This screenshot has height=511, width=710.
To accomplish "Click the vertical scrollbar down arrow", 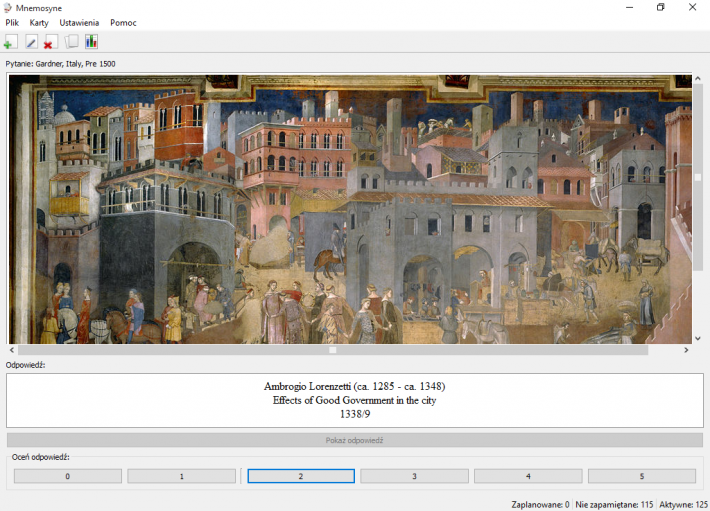I will pyautogui.click(x=698, y=339).
